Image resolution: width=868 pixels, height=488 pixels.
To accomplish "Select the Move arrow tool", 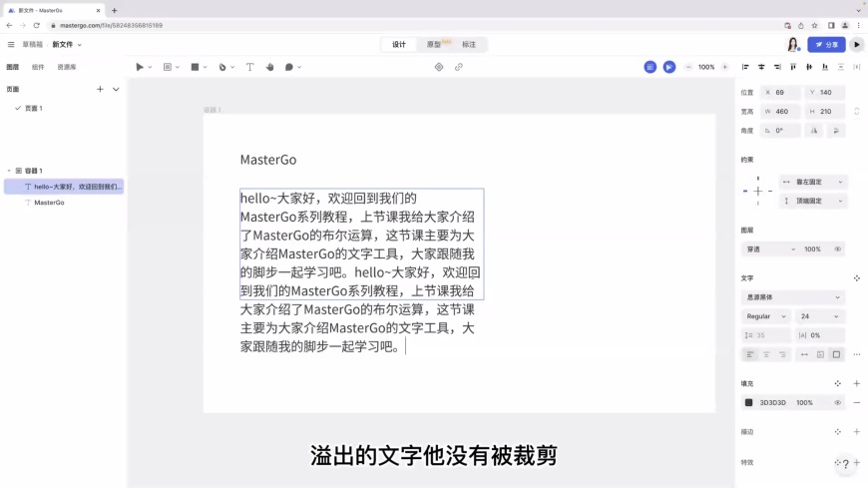I will point(140,67).
